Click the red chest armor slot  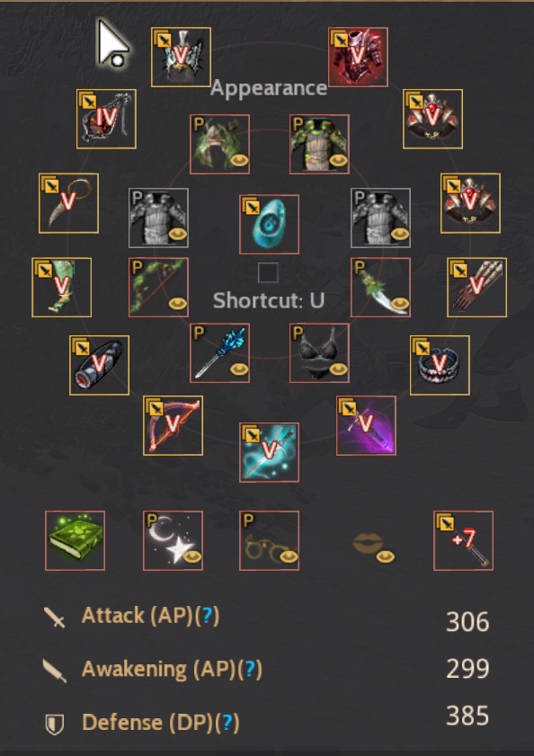pos(358,57)
